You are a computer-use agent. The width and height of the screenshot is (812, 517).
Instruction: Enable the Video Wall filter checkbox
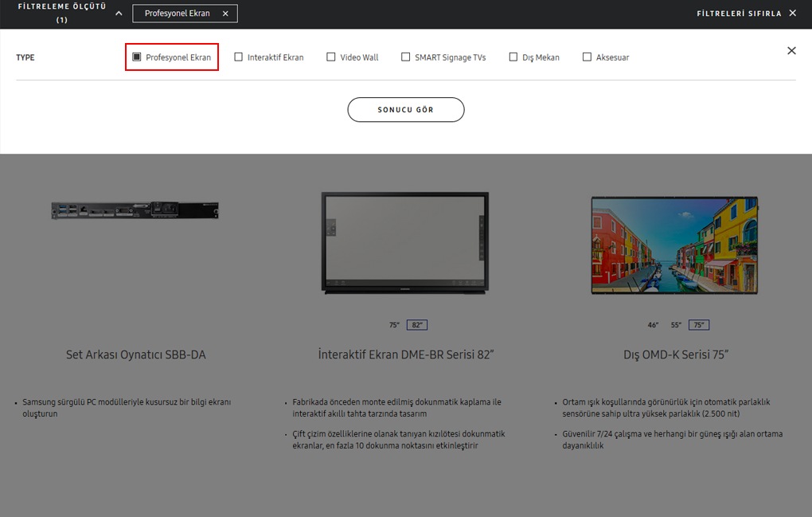tap(331, 57)
